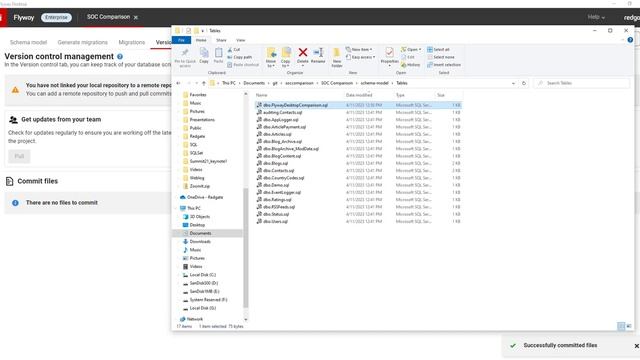Click help icon beside Version control management

coord(120,57)
